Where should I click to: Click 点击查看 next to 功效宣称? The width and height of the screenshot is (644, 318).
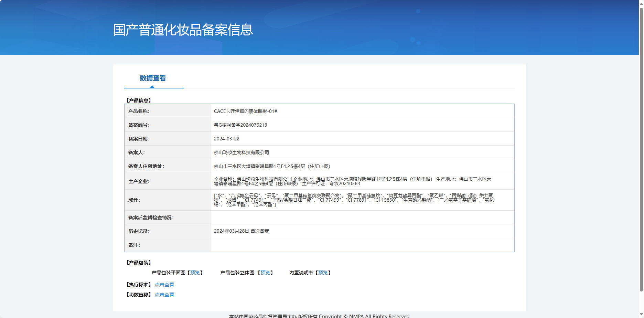pos(164,295)
